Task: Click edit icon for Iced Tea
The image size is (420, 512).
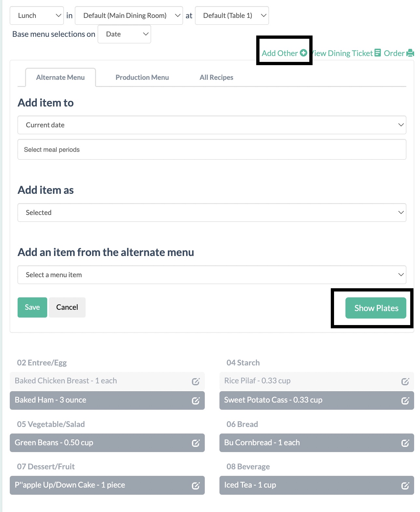Action: (x=405, y=486)
